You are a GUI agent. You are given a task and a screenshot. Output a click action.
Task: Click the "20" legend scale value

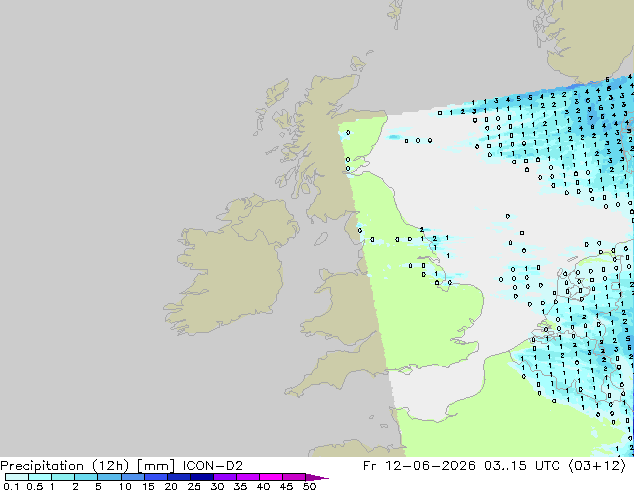click(x=171, y=486)
